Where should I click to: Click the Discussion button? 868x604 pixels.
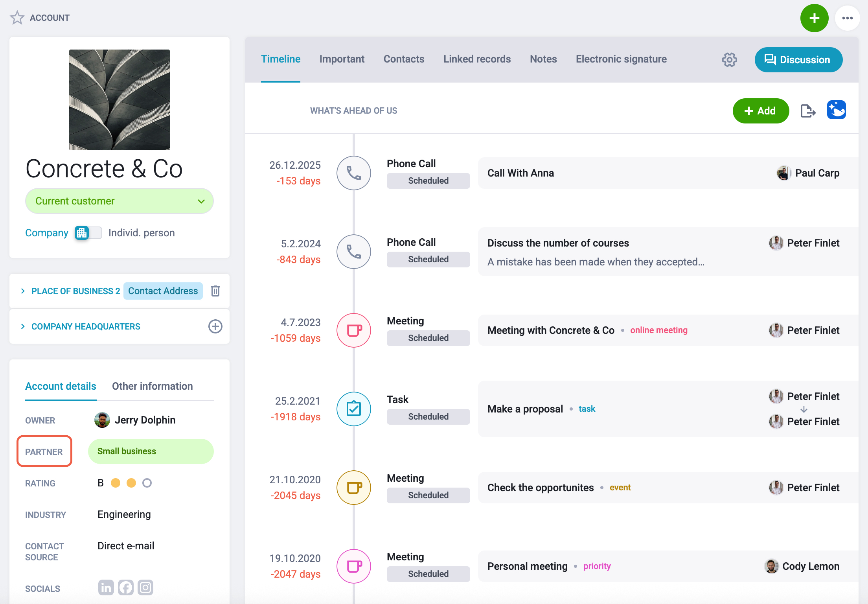798,60
